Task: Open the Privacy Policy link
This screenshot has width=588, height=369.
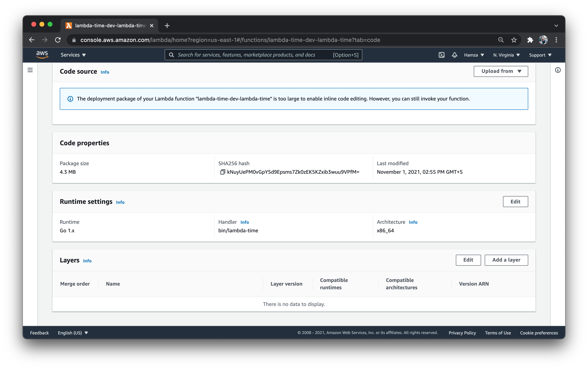Action: pos(462,333)
